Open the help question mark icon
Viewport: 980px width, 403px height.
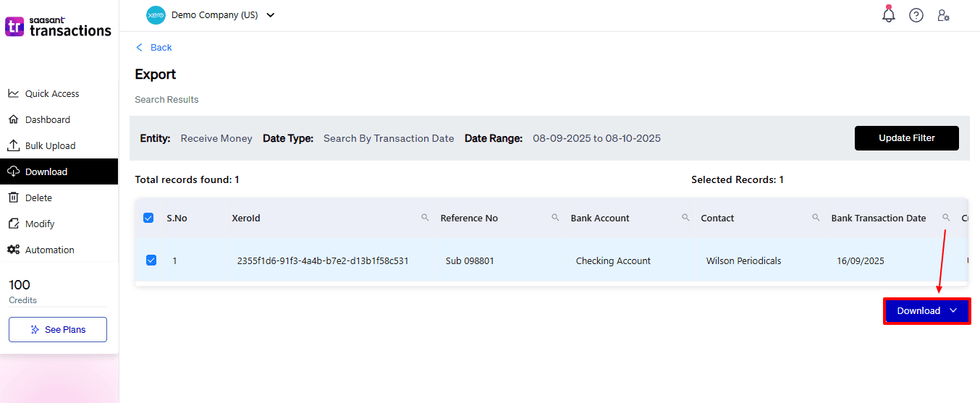click(916, 15)
